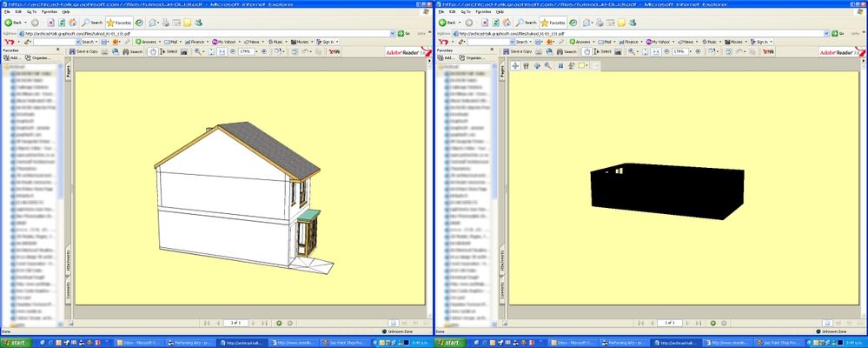Click Save a Copy in left Adobe Reader

pos(83,51)
